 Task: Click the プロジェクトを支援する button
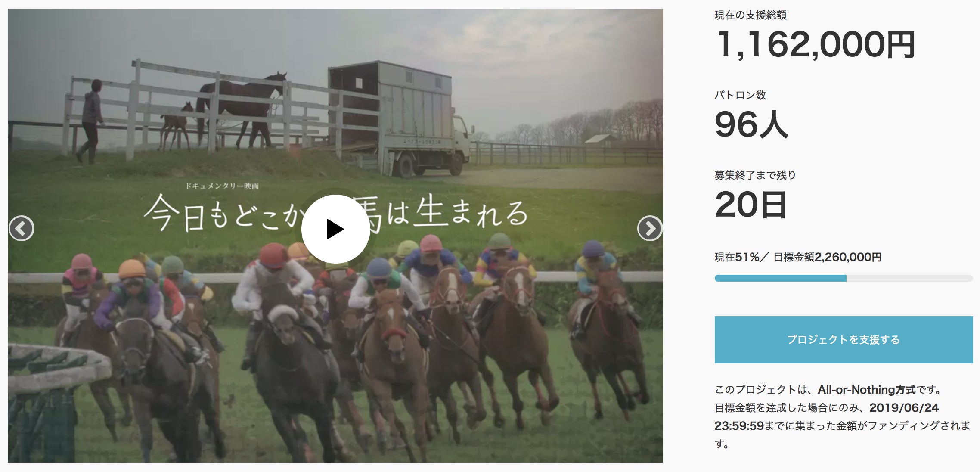pos(844,340)
